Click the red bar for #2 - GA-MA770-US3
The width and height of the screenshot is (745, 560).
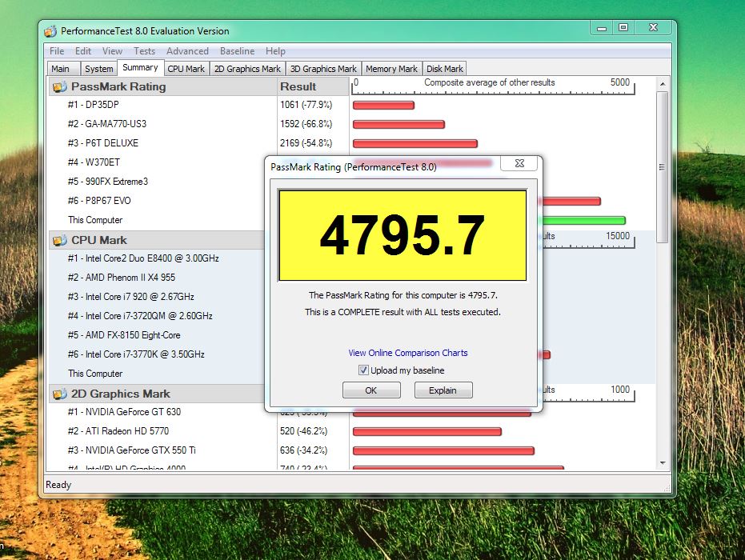coord(399,125)
